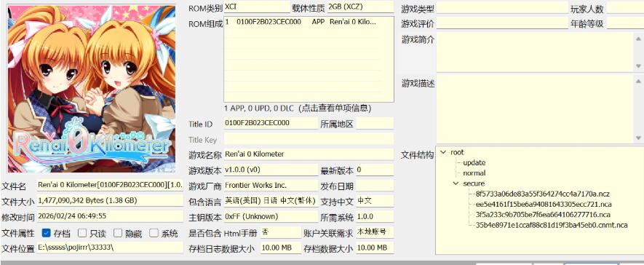Click the 游戏版本 field v1.0.0 (v0)
The height and width of the screenshot is (265, 644).
click(x=271, y=170)
